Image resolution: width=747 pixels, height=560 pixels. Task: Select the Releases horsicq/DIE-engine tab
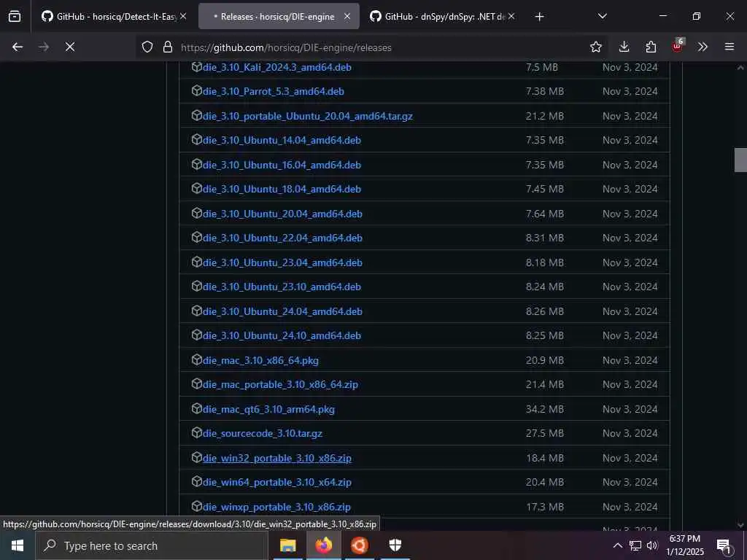click(x=279, y=17)
